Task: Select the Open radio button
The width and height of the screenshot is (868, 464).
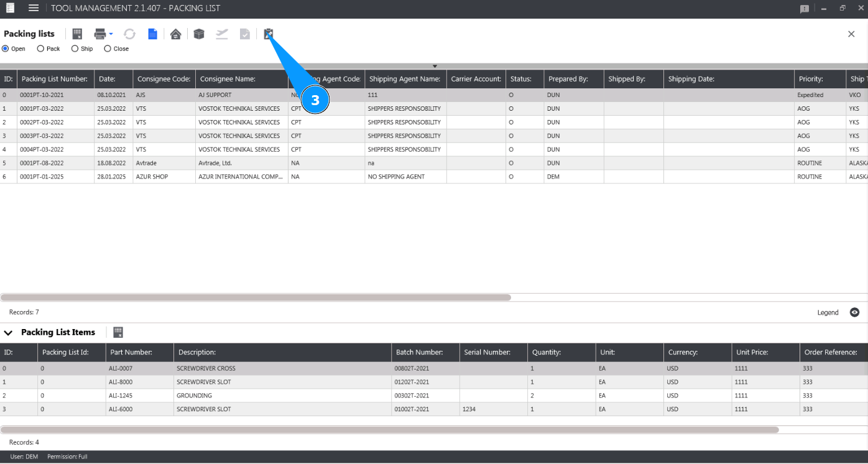Action: coord(6,49)
